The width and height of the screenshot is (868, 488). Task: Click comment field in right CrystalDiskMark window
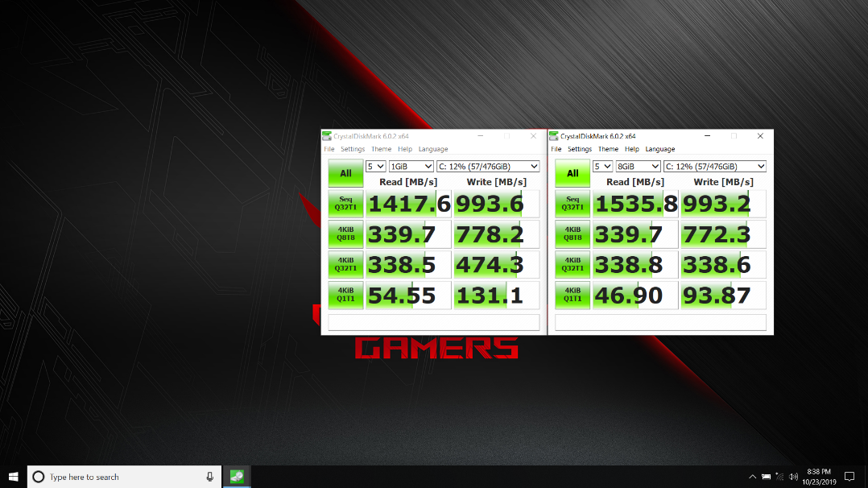[660, 322]
